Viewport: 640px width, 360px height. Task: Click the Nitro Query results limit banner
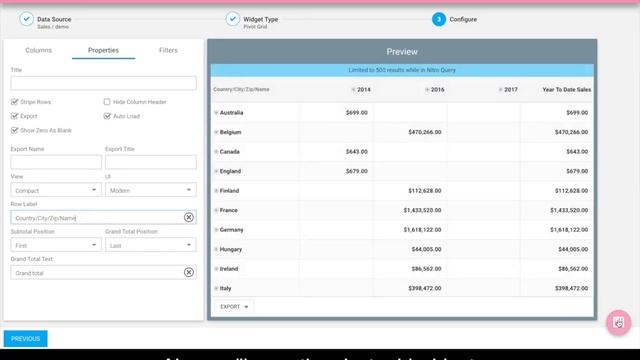click(402, 70)
